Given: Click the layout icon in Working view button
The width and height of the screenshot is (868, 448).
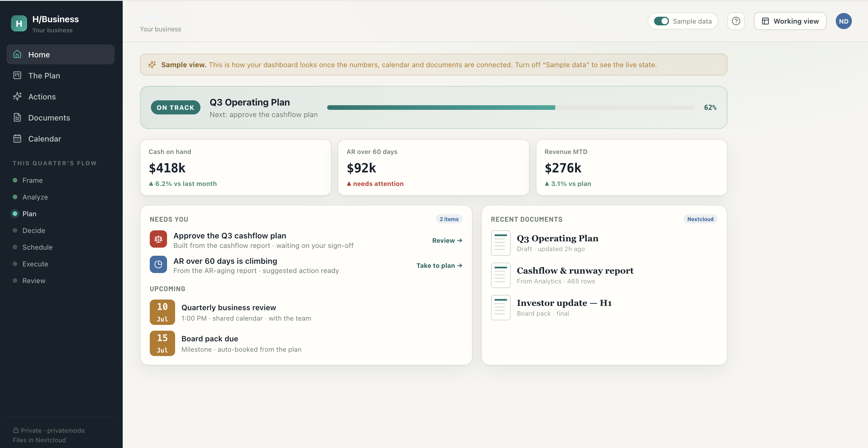Looking at the screenshot, I should coord(765,21).
